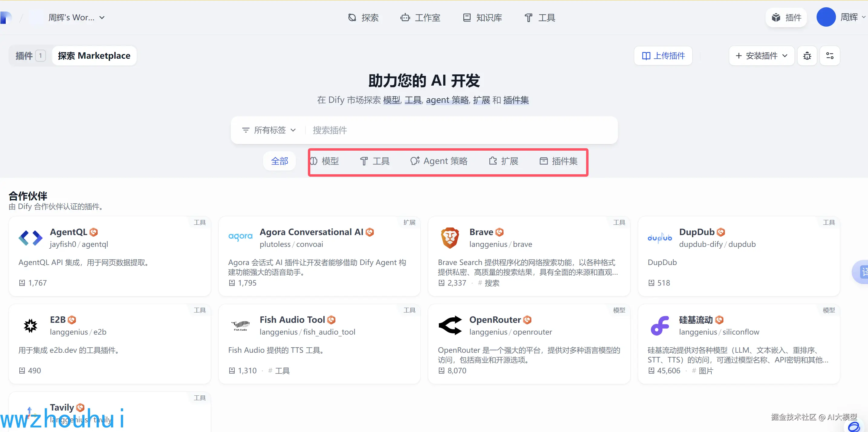Click the OpenRouter partner verified badge
The width and height of the screenshot is (868, 432).
(527, 320)
